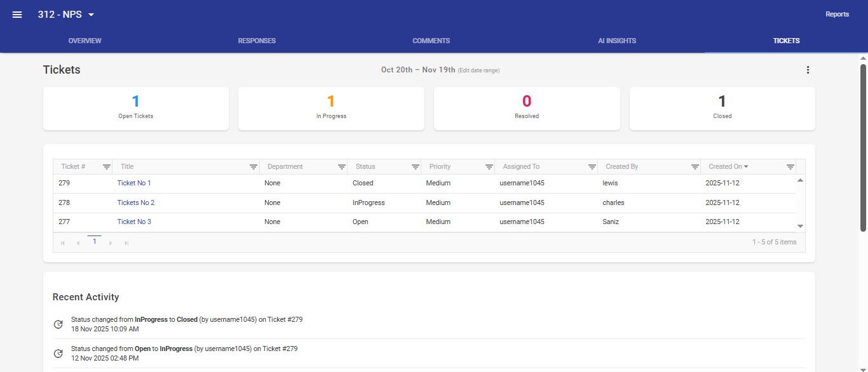Open the Assigned To column filter icon
Viewport: 868px width, 372px height.
pyautogui.click(x=592, y=167)
